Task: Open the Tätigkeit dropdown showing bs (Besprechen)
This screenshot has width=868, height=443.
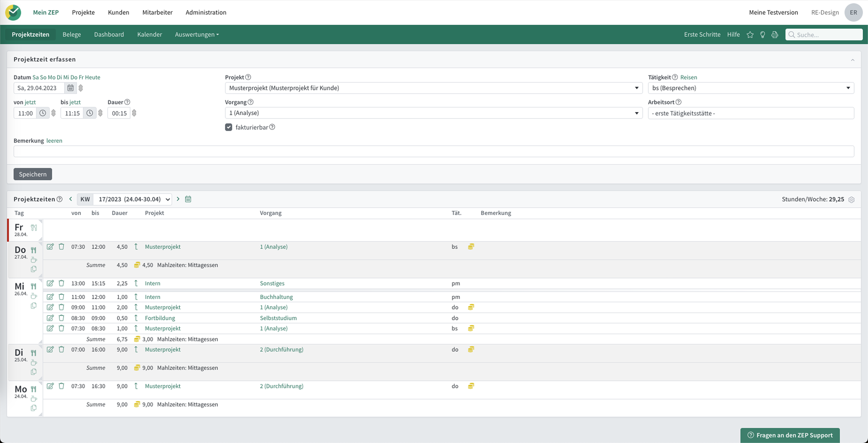Action: coord(750,88)
